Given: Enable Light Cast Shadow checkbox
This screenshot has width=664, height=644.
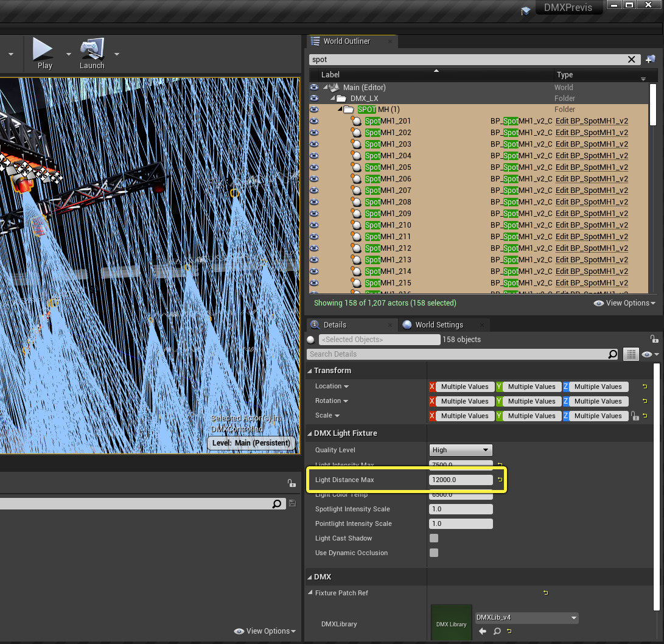Looking at the screenshot, I should [434, 538].
